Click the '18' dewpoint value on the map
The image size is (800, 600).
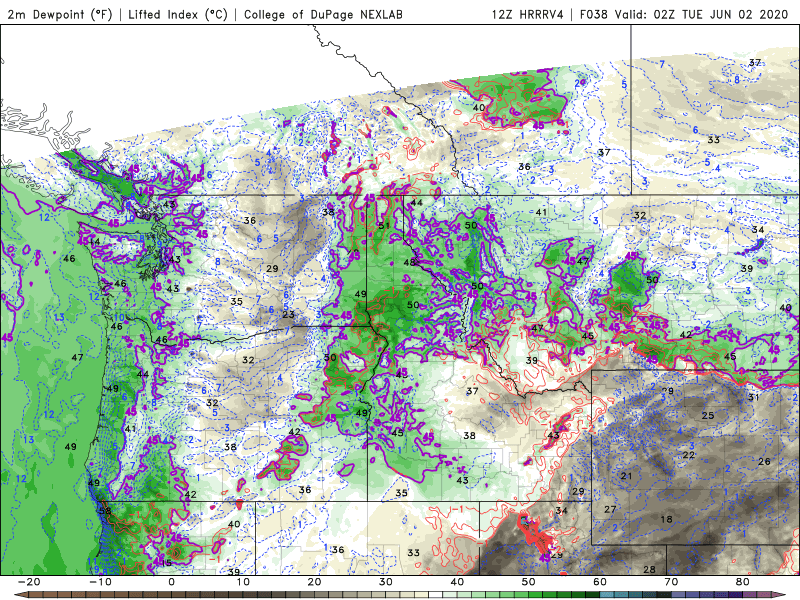pos(666,519)
